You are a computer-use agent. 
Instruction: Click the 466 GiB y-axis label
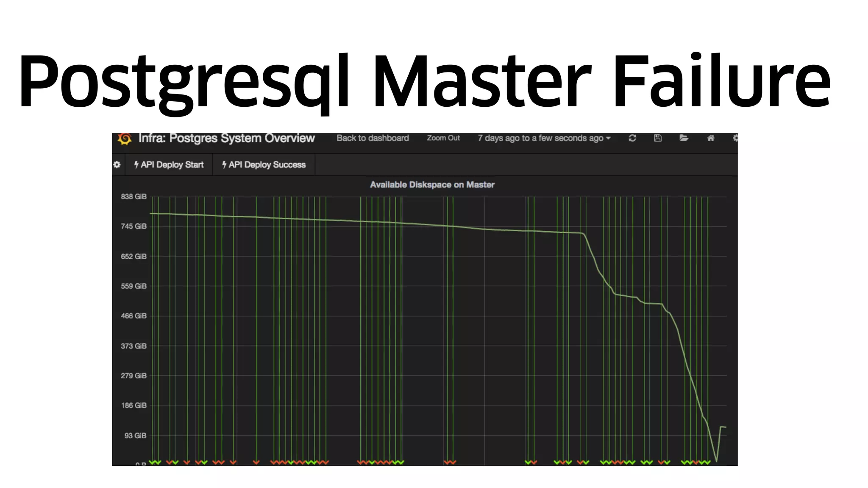pyautogui.click(x=134, y=316)
